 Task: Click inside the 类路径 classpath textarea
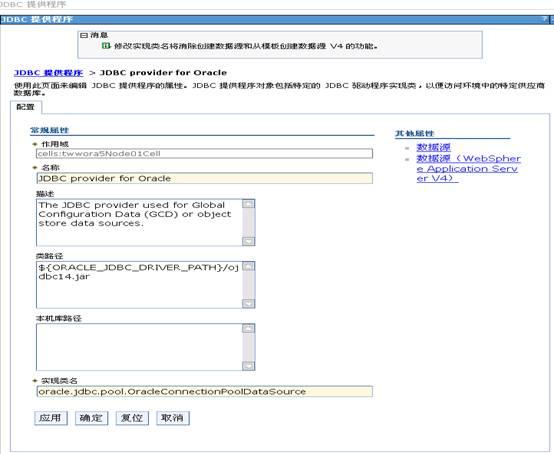tap(140, 285)
